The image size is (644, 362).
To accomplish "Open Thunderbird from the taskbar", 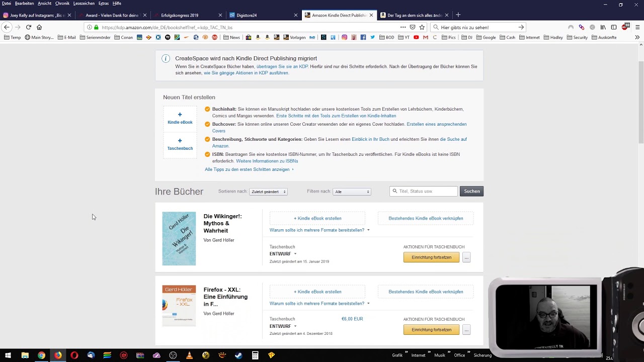I will (x=91, y=355).
